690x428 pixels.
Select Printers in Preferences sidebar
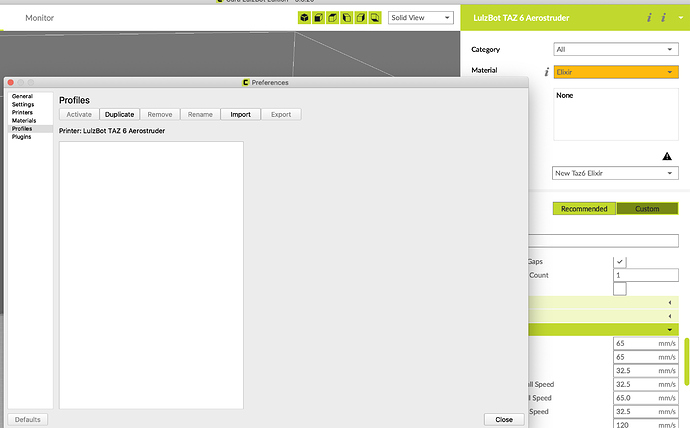click(x=22, y=112)
